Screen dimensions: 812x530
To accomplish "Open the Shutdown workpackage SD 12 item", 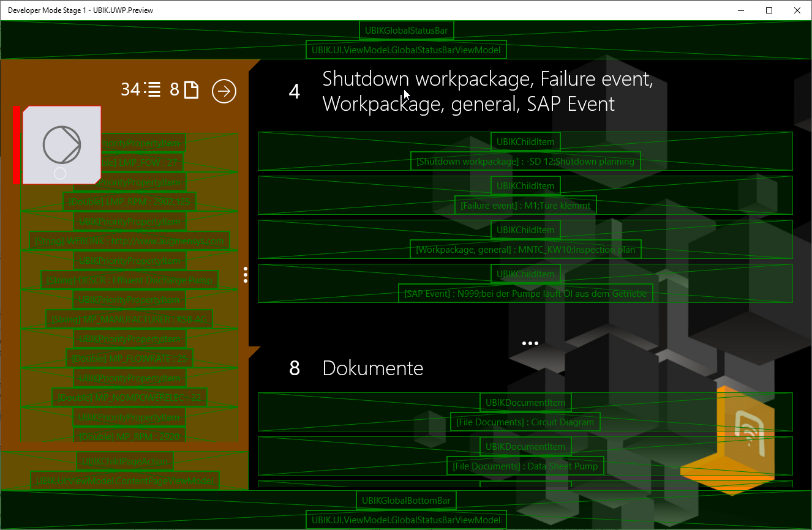I will (525, 162).
